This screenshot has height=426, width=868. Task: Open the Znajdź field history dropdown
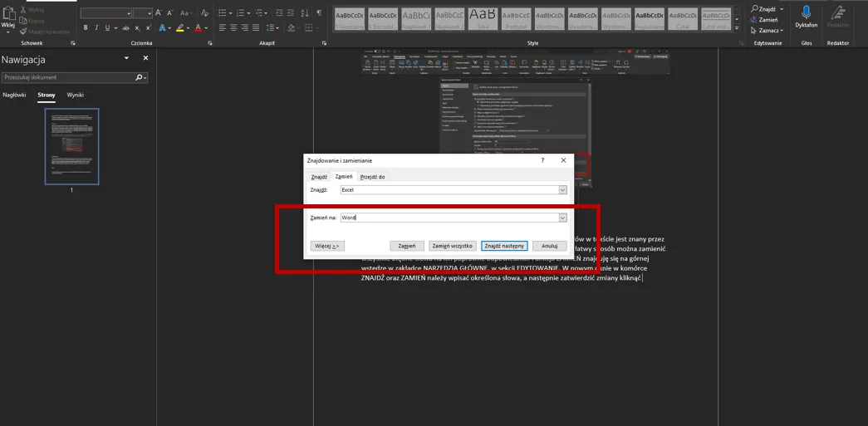[562, 190]
